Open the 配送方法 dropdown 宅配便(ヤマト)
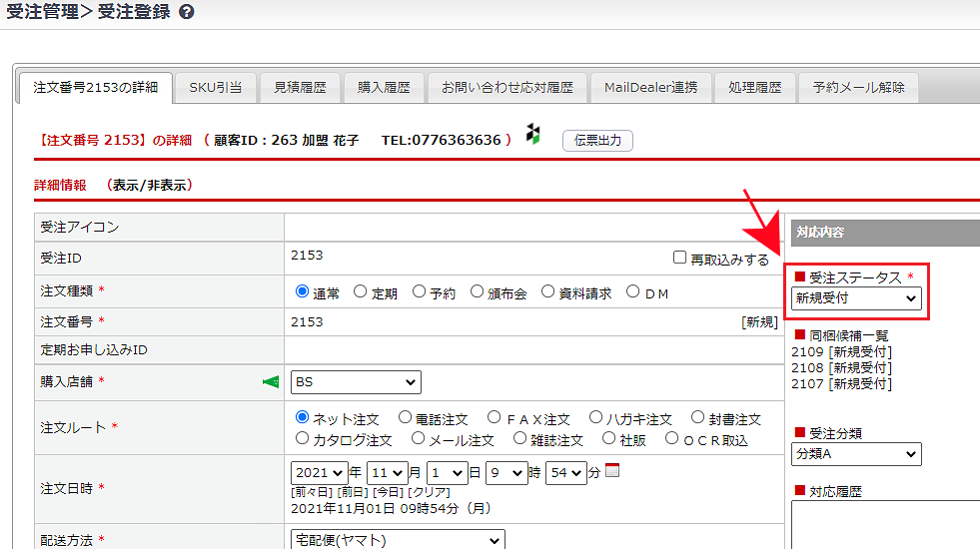The height and width of the screenshot is (549, 980). pos(398,540)
